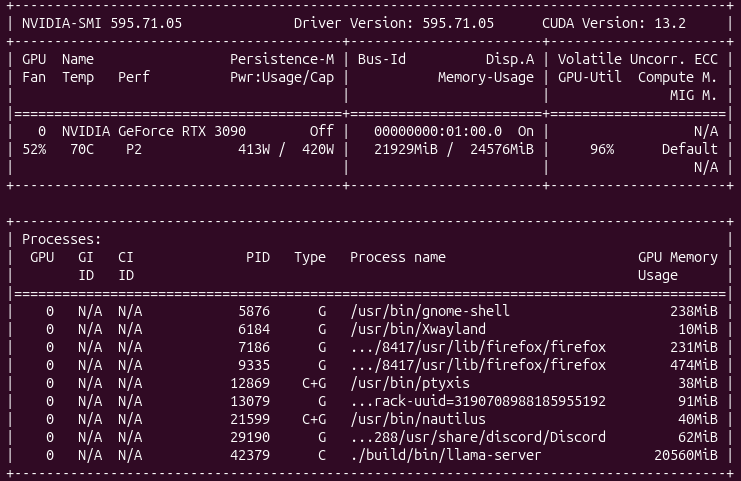Click the Process name column header
741x481 pixels.
click(x=398, y=257)
